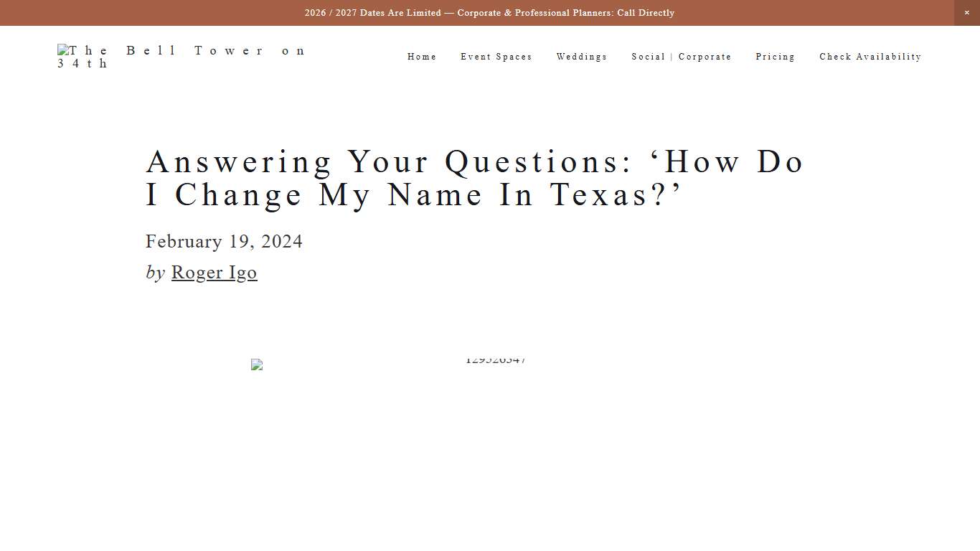Viewport: 980px width, 551px height.
Task: Navigate to the Weddings page
Action: (x=582, y=57)
